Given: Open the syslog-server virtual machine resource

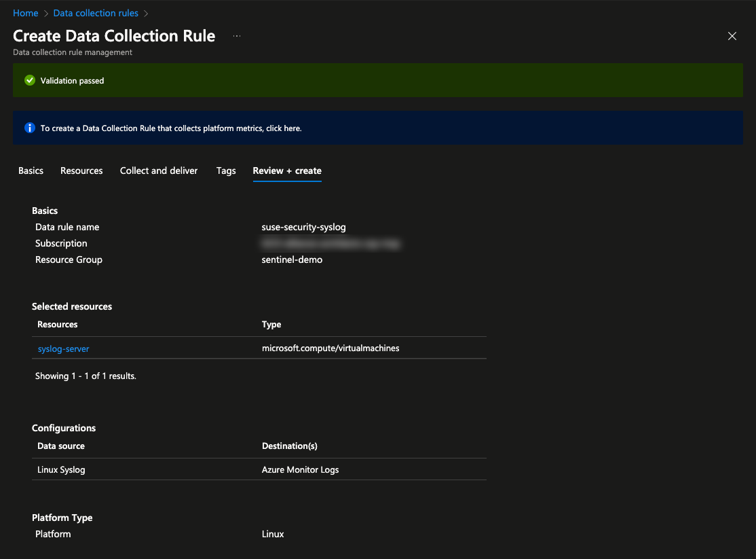Looking at the screenshot, I should 63,348.
